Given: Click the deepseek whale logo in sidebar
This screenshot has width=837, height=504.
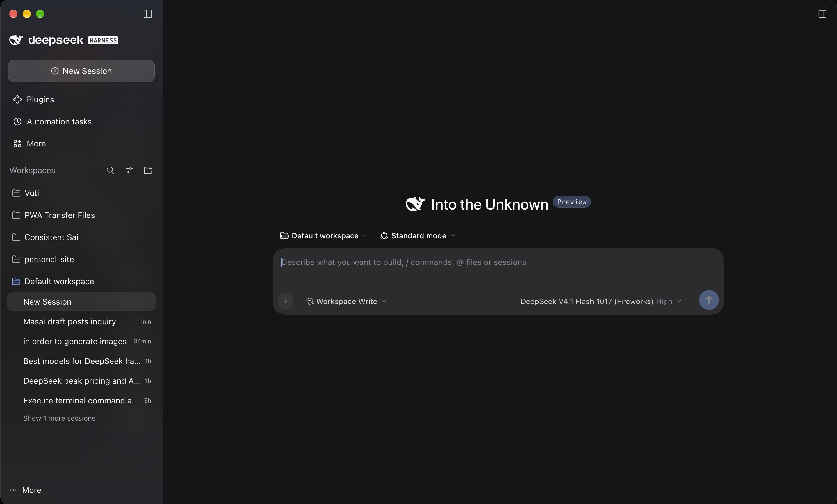Looking at the screenshot, I should pos(16,40).
